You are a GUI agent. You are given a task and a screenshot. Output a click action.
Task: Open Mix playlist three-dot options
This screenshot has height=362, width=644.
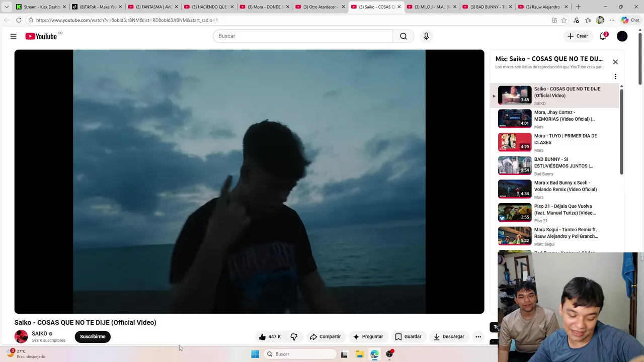615,77
